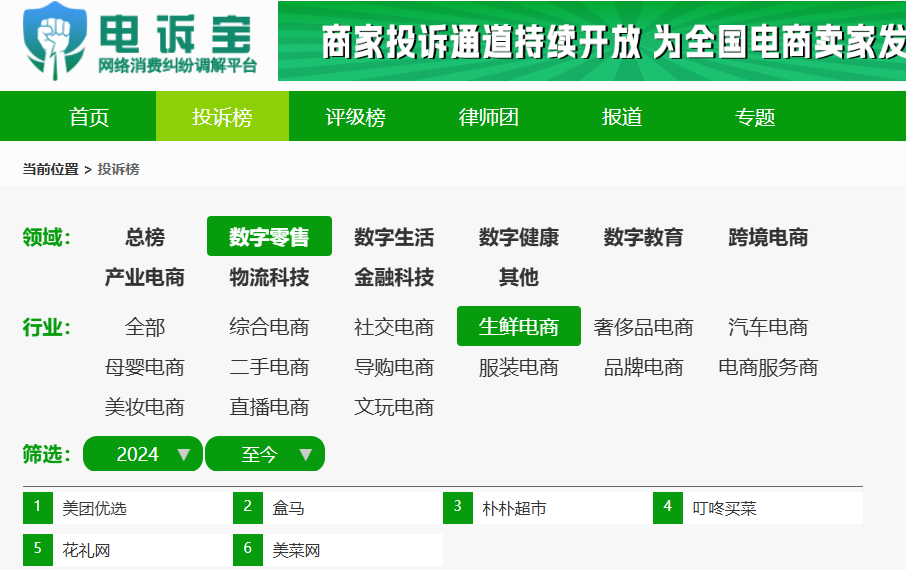Viewport: 906px width, 570px height.
Task: Select the 总榜 domain filter
Action: coord(145,237)
